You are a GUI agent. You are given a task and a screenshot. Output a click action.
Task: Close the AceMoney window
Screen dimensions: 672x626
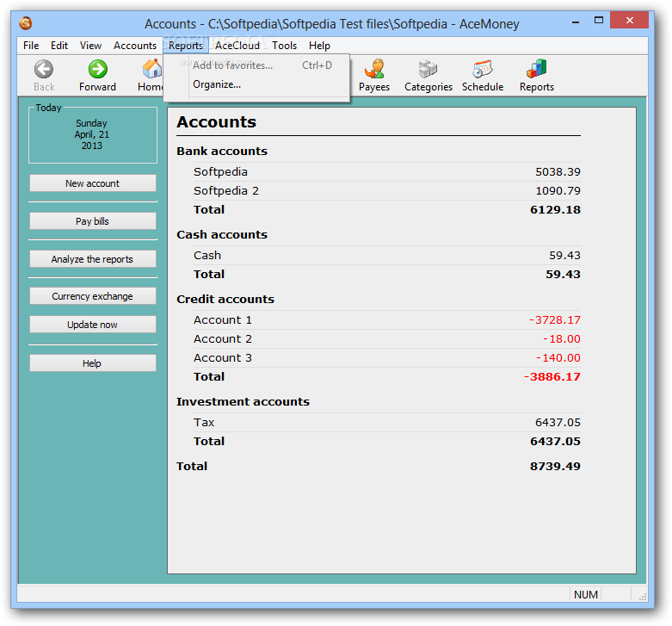point(629,20)
